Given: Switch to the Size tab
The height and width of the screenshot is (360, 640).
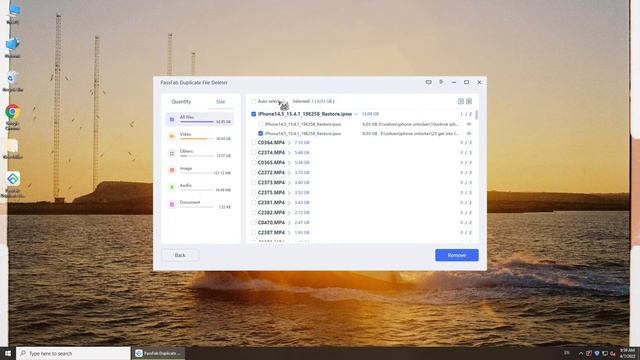Looking at the screenshot, I should (220, 102).
